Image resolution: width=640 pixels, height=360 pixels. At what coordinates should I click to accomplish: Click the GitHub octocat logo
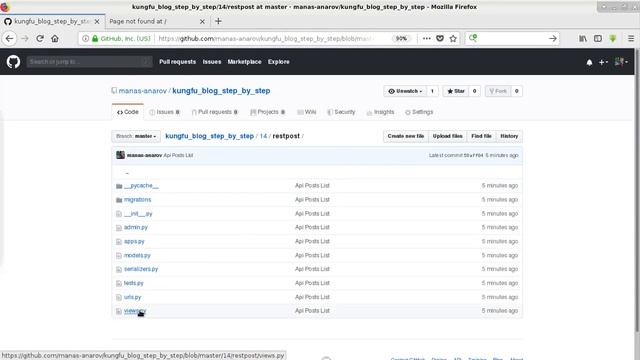coord(13,62)
